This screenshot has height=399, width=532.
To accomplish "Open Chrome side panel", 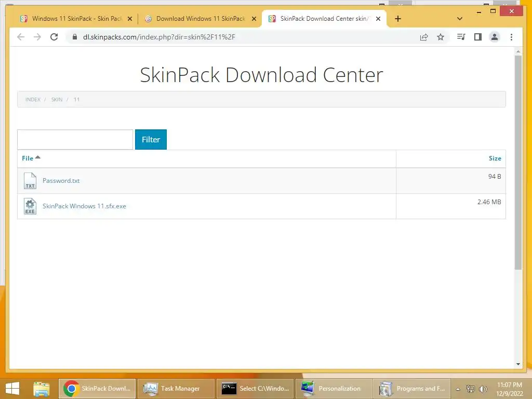I will point(478,37).
